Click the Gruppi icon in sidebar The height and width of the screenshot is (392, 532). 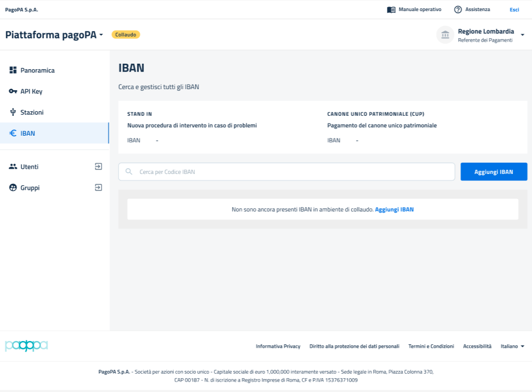13,188
